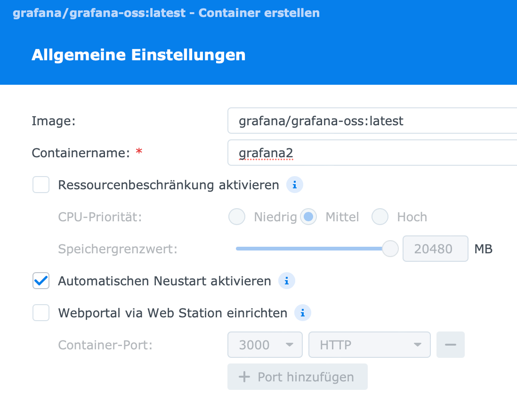Click the CPU-Priorität label
This screenshot has width=517, height=420.
pyautogui.click(x=100, y=217)
